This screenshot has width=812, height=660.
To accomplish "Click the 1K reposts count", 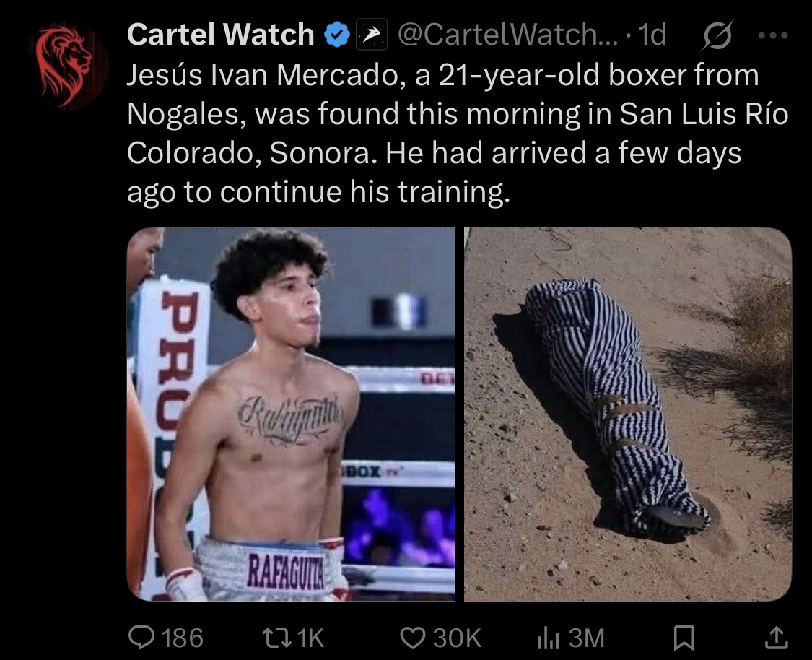I will (310, 638).
